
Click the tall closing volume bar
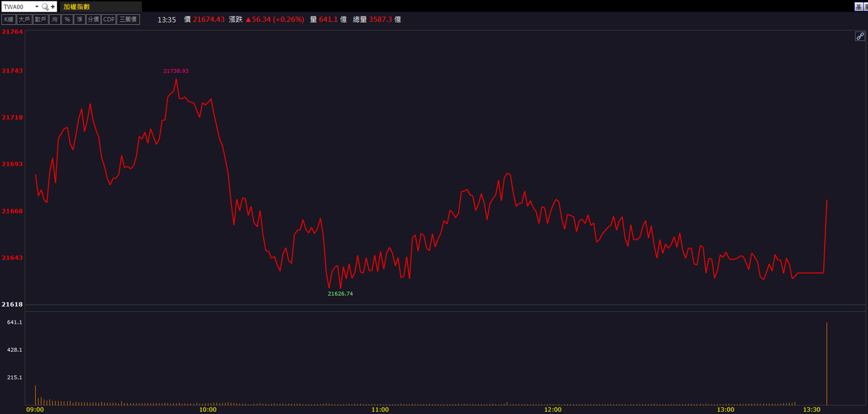(827, 363)
